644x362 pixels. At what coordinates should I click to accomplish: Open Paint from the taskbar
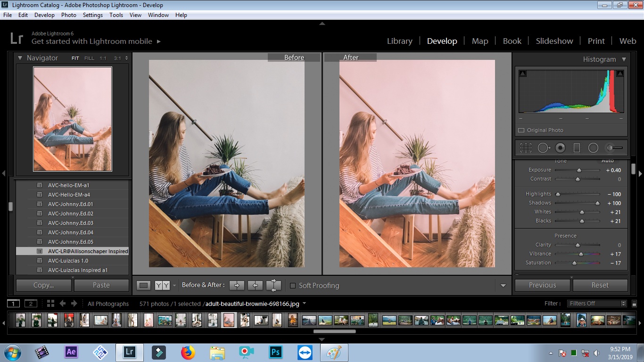coord(334,353)
